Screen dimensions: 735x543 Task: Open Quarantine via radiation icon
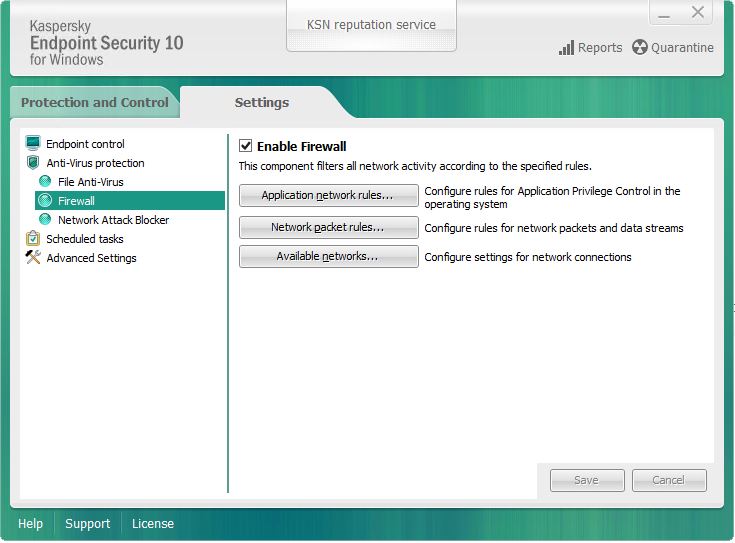640,48
